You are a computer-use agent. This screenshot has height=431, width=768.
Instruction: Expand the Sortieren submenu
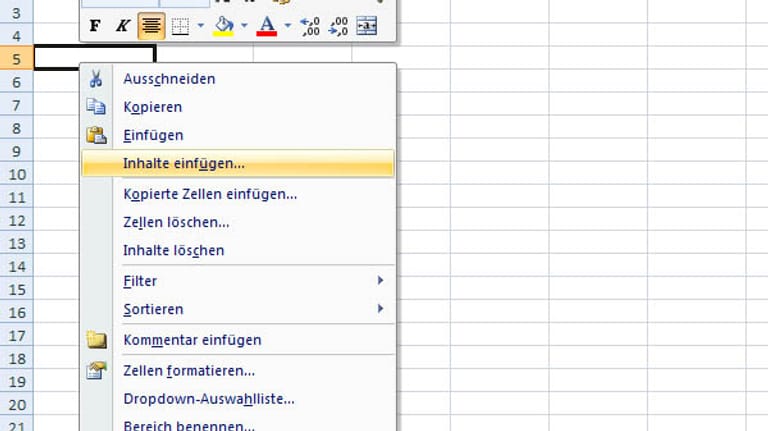click(238, 309)
